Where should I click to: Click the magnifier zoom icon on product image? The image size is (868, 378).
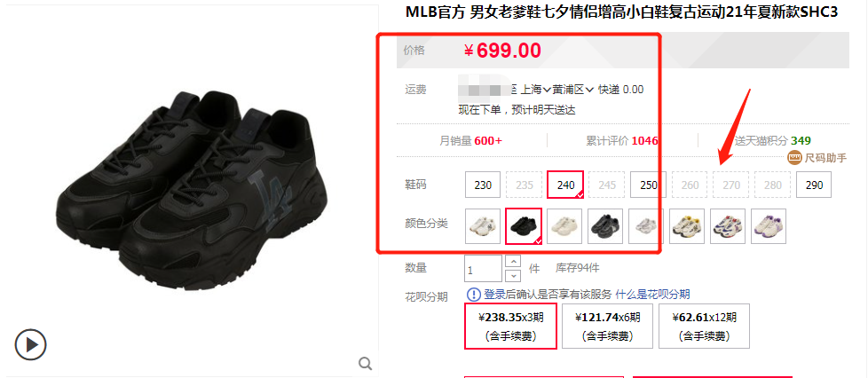pyautogui.click(x=365, y=363)
